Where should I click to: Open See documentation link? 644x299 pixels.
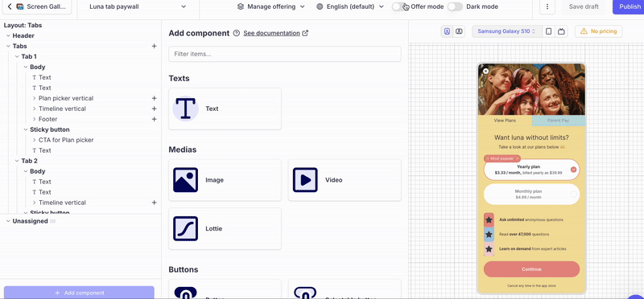pos(271,33)
